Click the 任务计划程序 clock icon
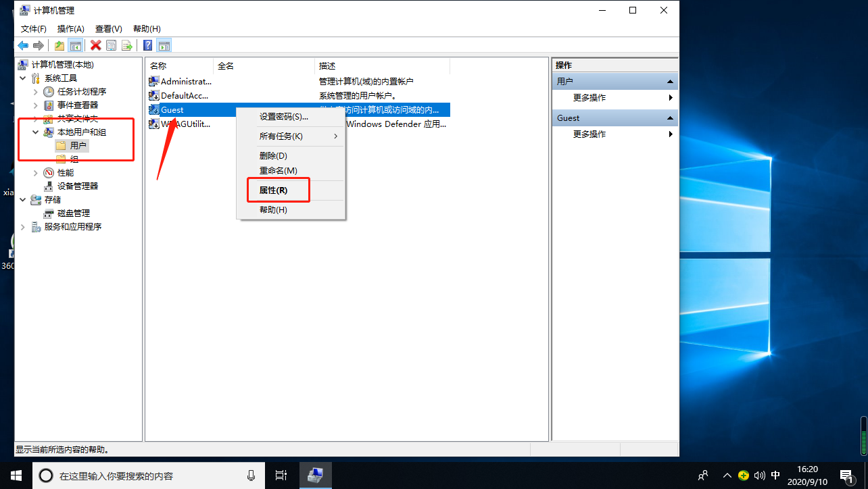This screenshot has height=489, width=868. [x=49, y=92]
